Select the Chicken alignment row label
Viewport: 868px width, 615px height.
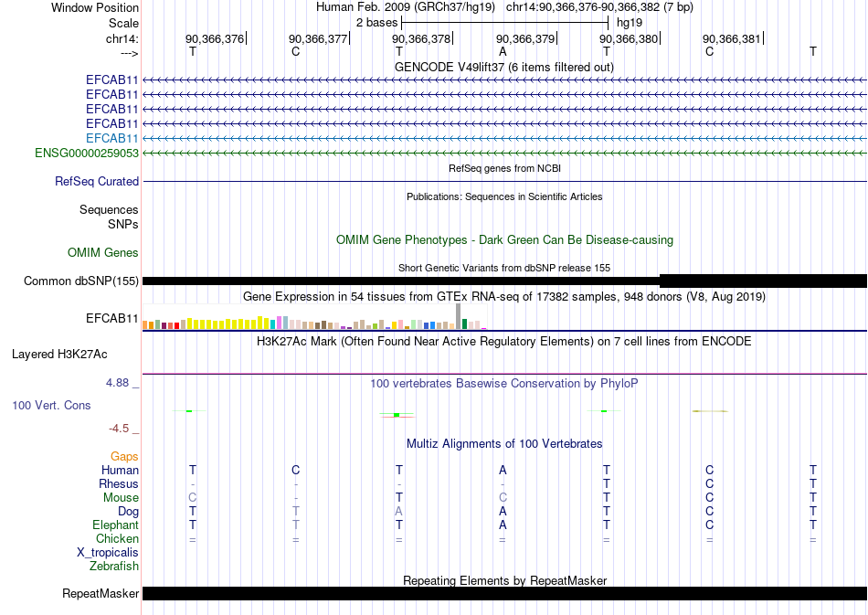coord(117,538)
